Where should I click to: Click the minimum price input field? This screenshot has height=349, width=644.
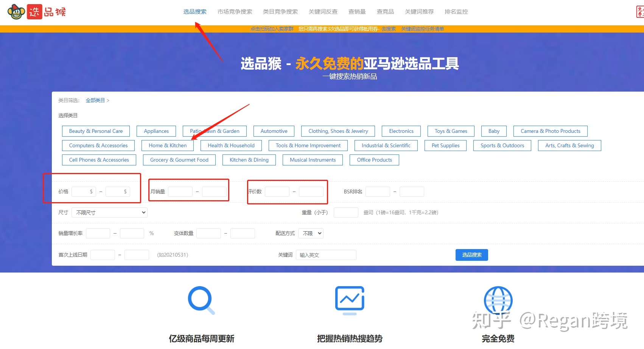[x=84, y=192]
